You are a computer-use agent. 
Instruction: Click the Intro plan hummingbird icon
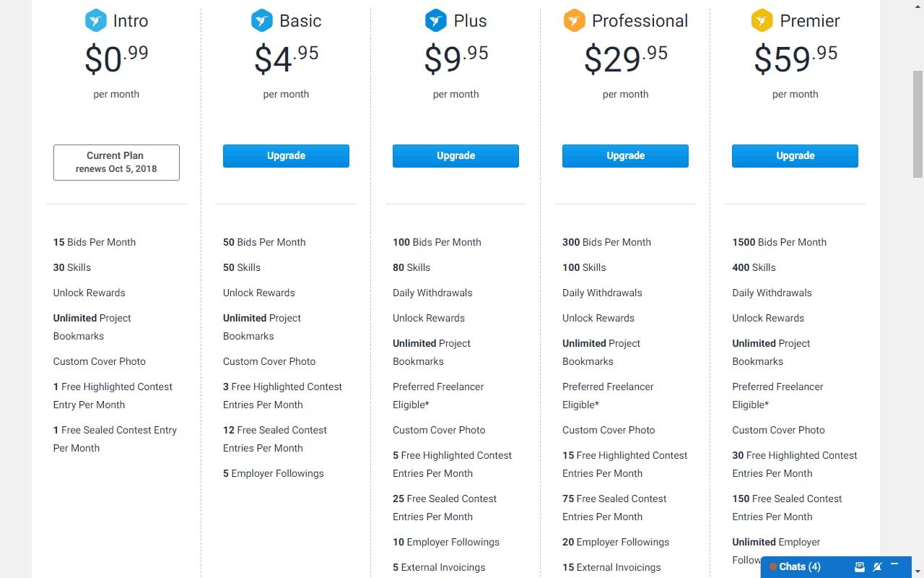(x=96, y=21)
